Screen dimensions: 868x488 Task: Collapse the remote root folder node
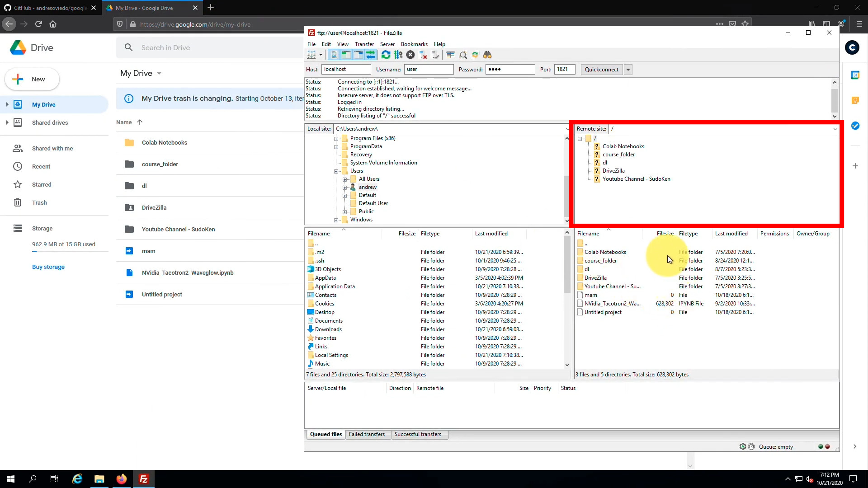(x=580, y=139)
